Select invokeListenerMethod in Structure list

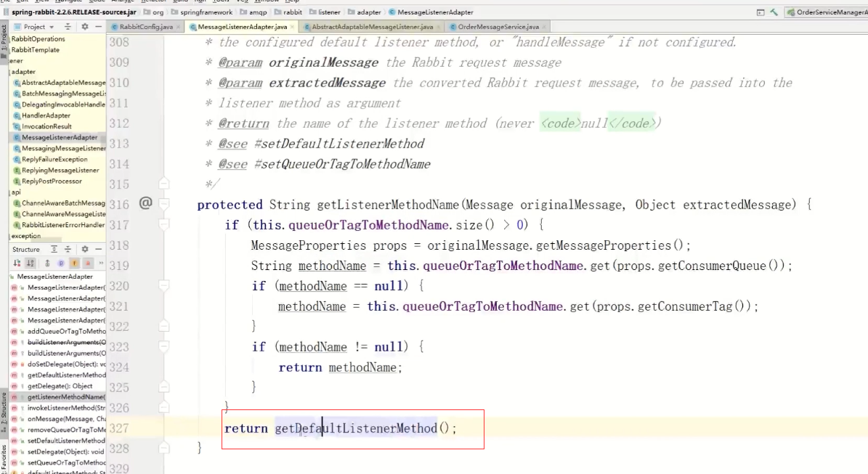point(58,408)
